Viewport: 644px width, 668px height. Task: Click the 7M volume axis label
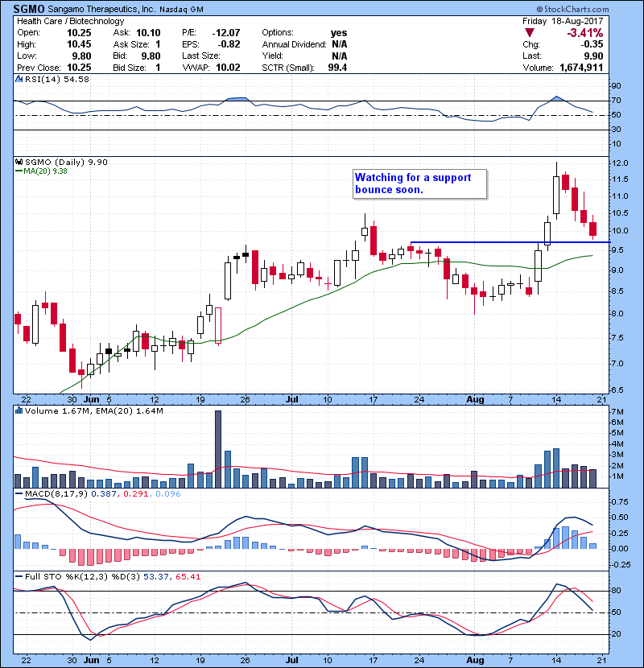tap(617, 412)
